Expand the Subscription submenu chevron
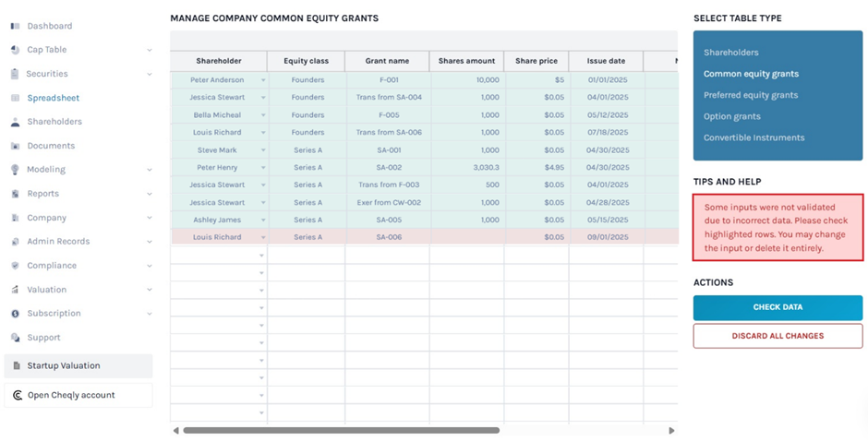This screenshot has height=441, width=868. (x=150, y=314)
